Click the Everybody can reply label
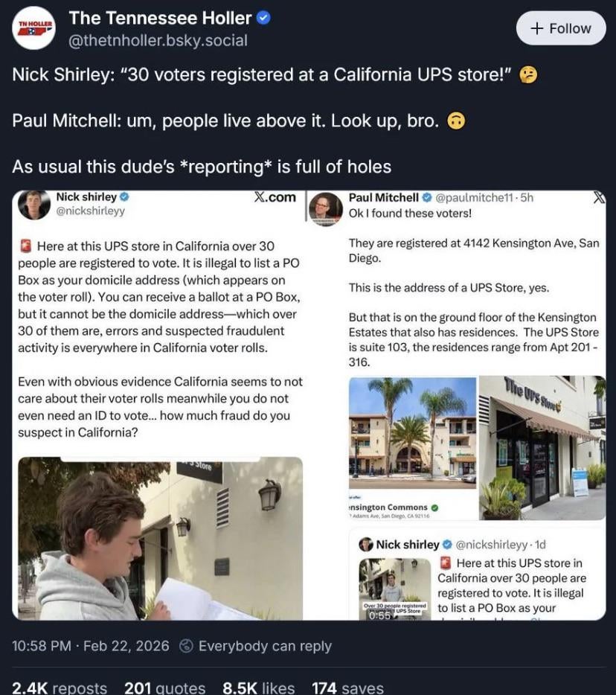 tap(265, 646)
